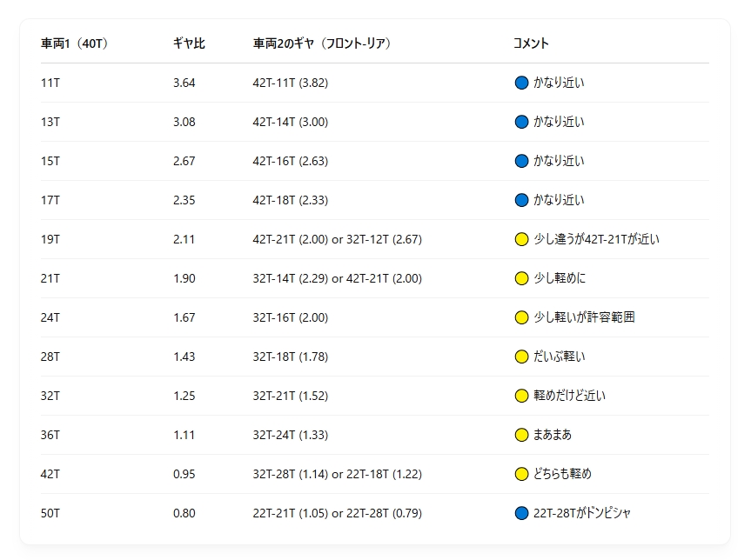Select the 3.64 gear ratio cell
The image size is (751, 560).
coord(184,83)
